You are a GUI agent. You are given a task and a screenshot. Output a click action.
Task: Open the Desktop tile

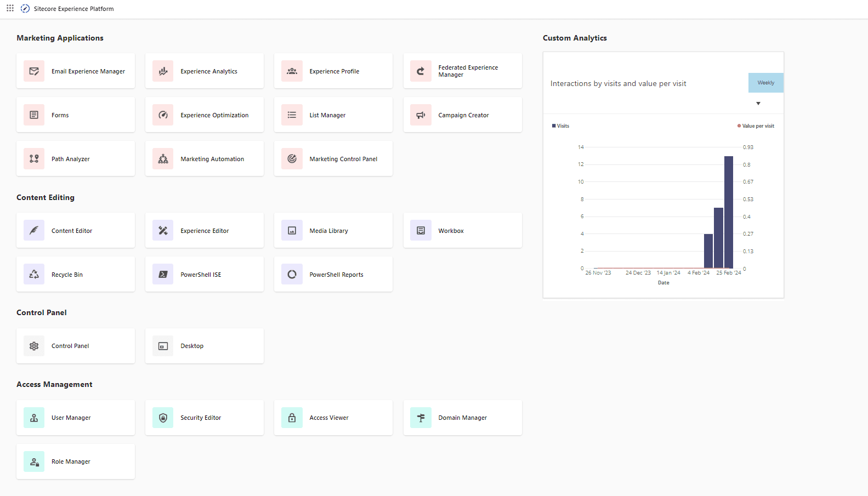tap(205, 346)
